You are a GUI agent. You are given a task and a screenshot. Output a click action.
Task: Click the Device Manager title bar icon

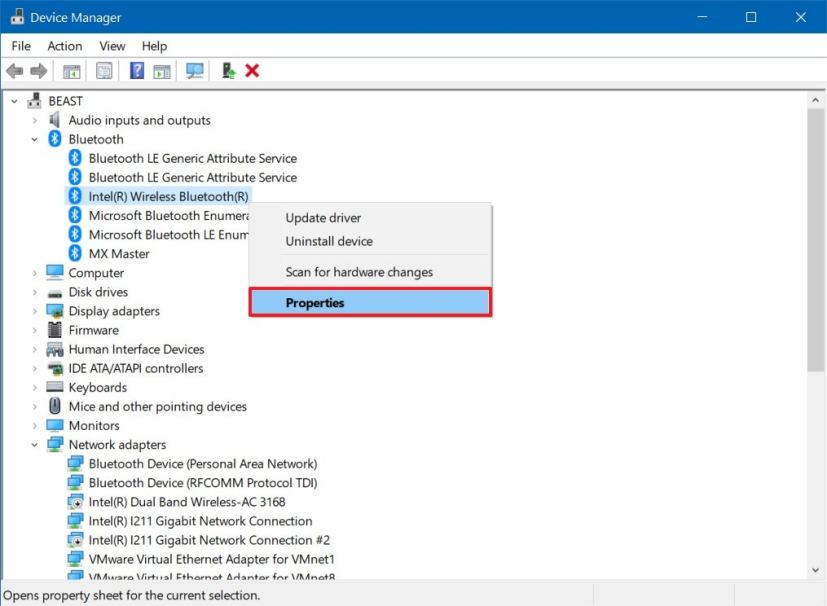(x=17, y=17)
